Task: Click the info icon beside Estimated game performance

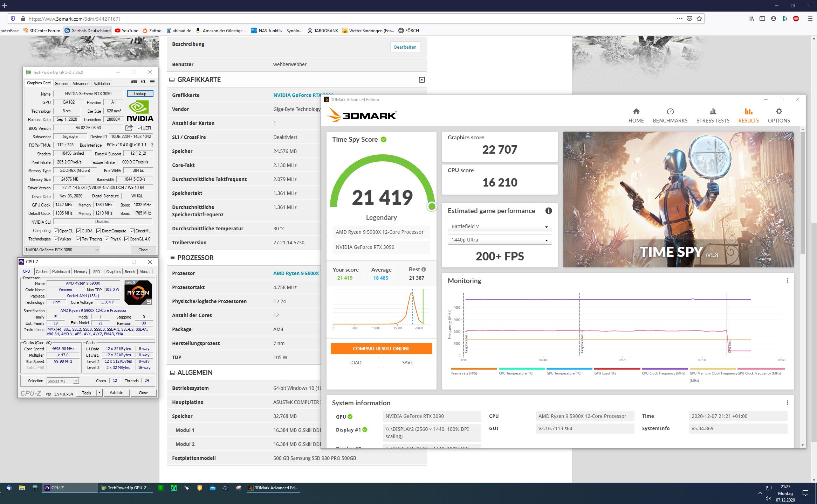Action: pos(548,211)
